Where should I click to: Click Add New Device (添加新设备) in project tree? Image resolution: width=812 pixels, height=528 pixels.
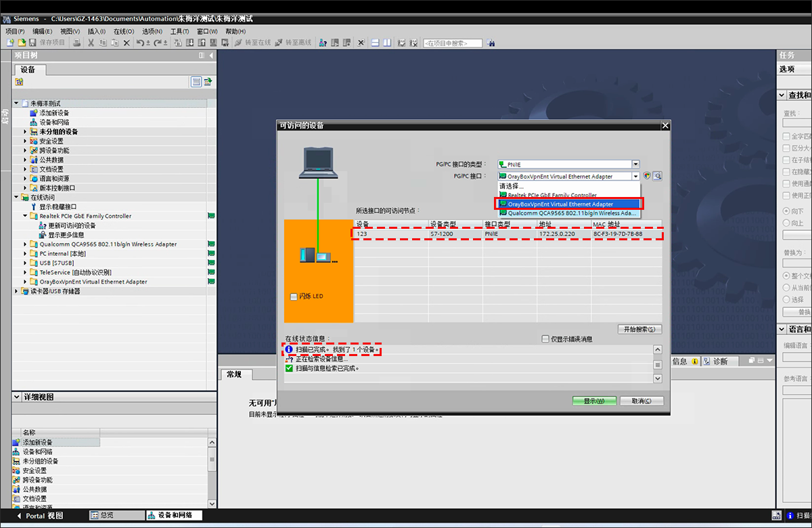pos(53,113)
